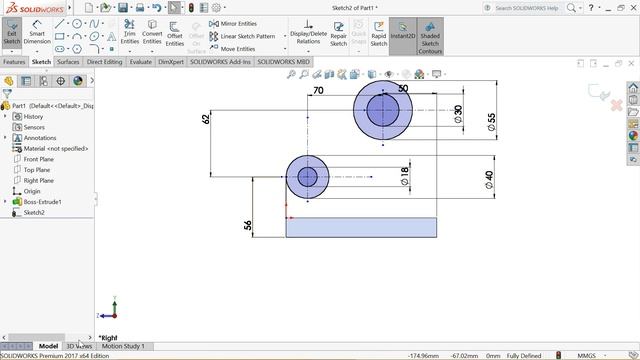The width and height of the screenshot is (640, 360).
Task: Click the New document icon
Action: click(89, 7)
